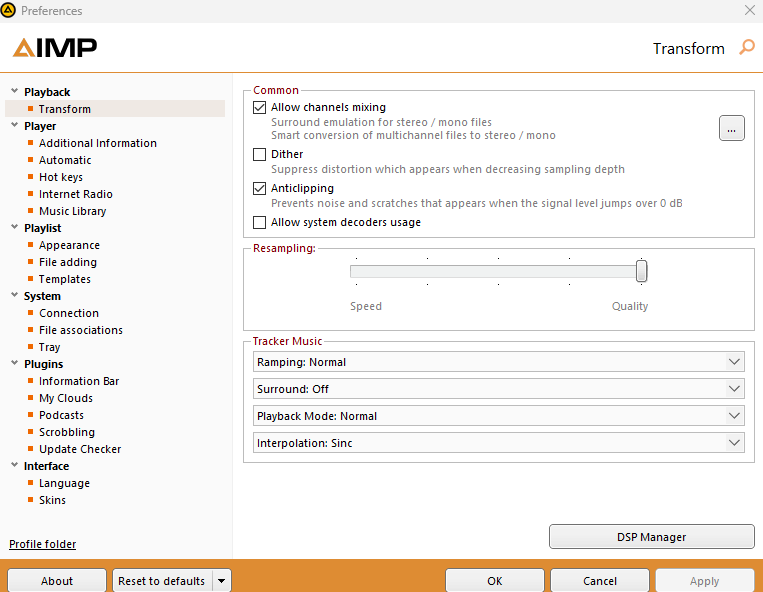The width and height of the screenshot is (763, 592).
Task: Click the Profile folder link
Action: coord(42,544)
